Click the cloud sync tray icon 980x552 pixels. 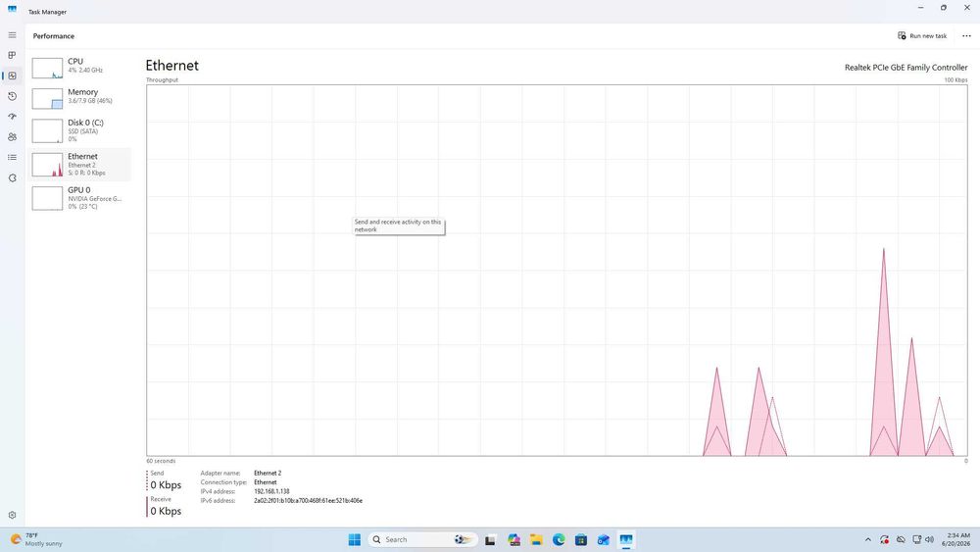tap(901, 539)
